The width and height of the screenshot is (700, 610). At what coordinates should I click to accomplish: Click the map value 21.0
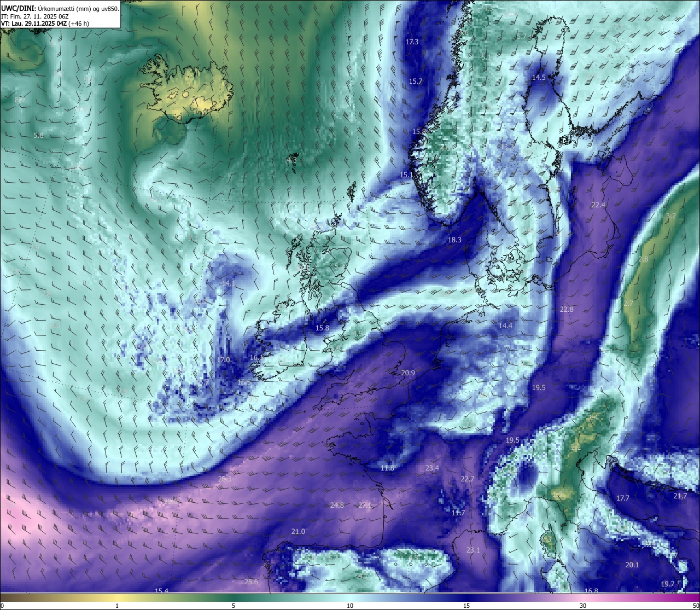298,532
